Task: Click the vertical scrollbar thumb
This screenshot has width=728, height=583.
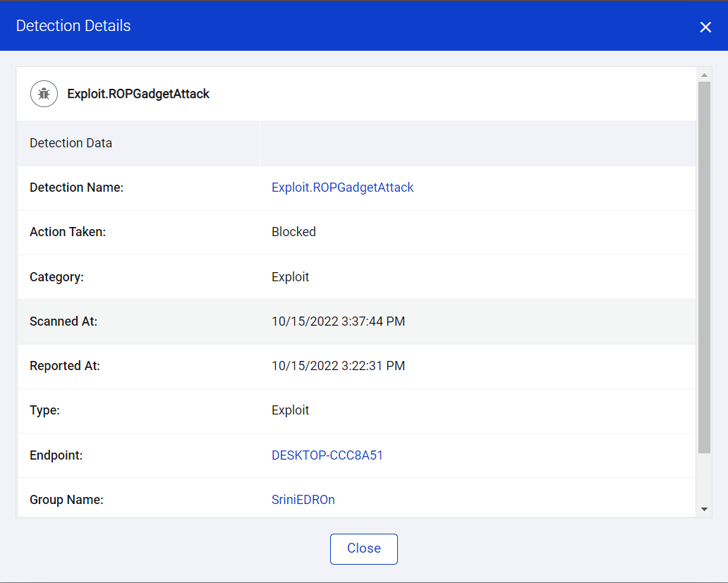Action: pyautogui.click(x=704, y=268)
